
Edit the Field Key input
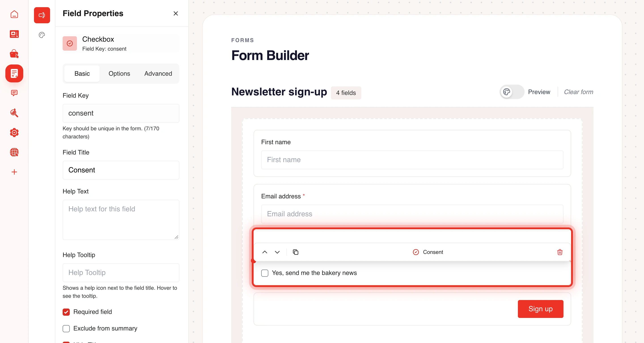121,113
